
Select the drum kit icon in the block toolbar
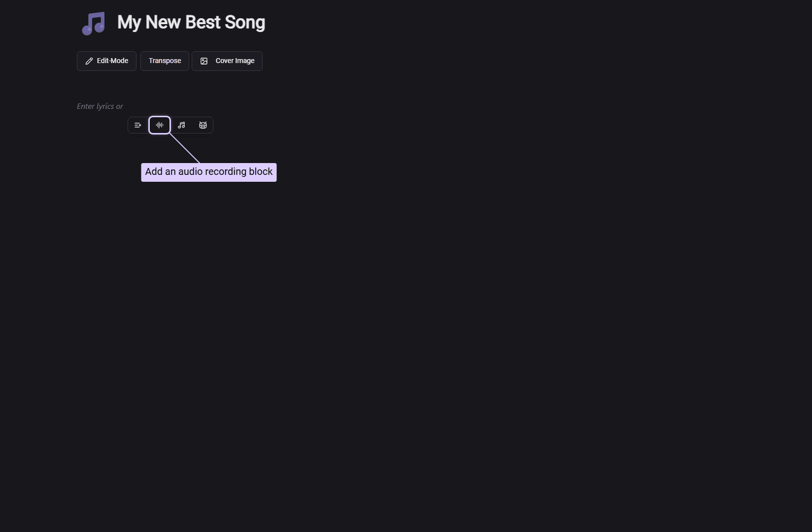click(x=203, y=125)
